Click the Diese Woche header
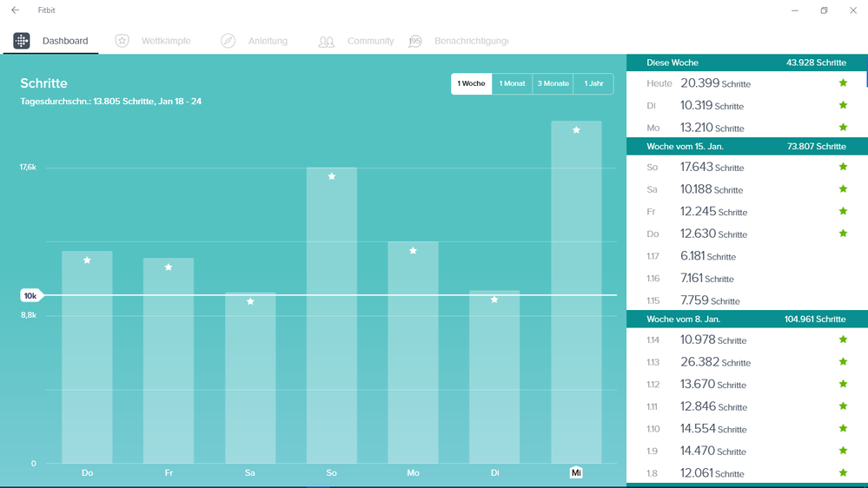 pyautogui.click(x=746, y=63)
